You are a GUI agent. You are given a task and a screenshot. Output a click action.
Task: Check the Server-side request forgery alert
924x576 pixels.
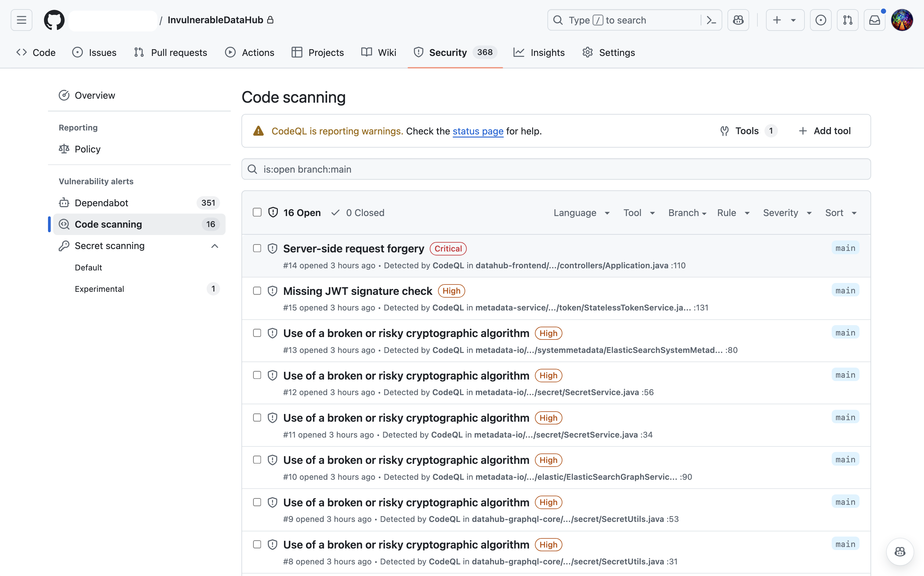pyautogui.click(x=257, y=248)
